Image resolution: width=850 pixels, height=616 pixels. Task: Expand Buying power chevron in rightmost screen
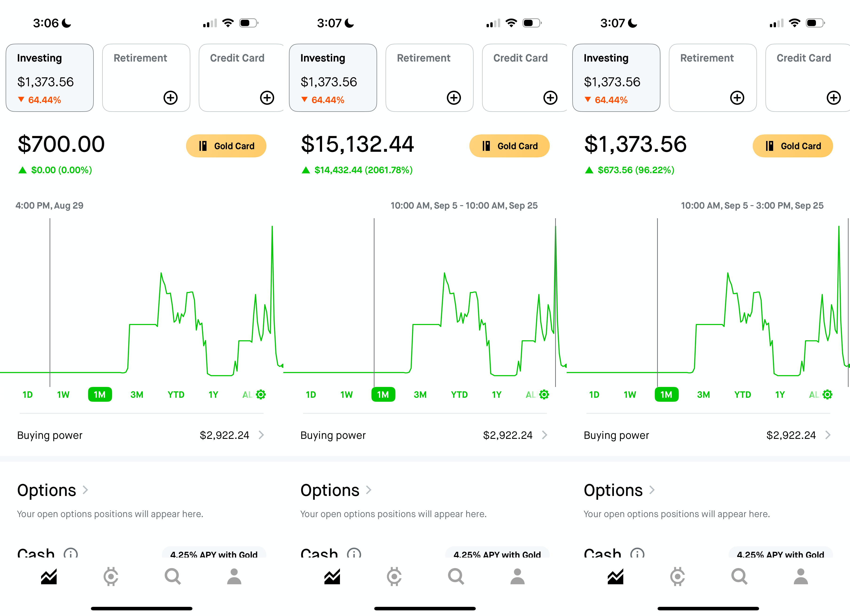click(x=828, y=435)
